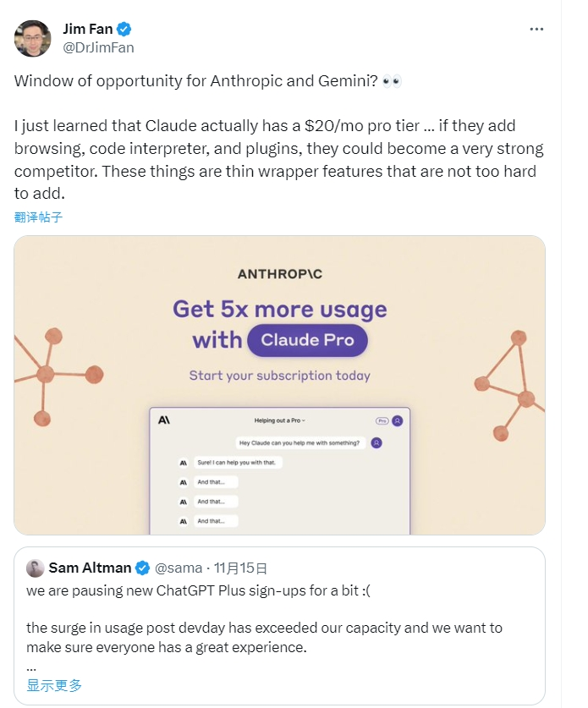Click Jim Fan's blue verified badge
Screen dimensions: 588x708
coord(124,30)
